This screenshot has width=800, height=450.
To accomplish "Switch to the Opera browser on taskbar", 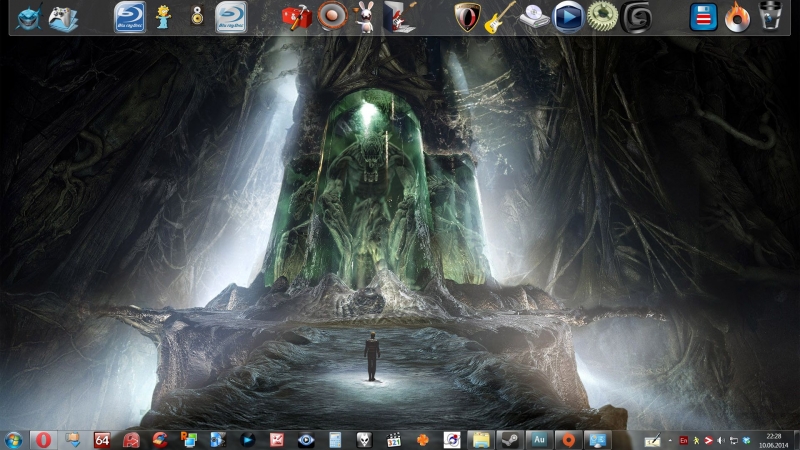I will click(43, 440).
